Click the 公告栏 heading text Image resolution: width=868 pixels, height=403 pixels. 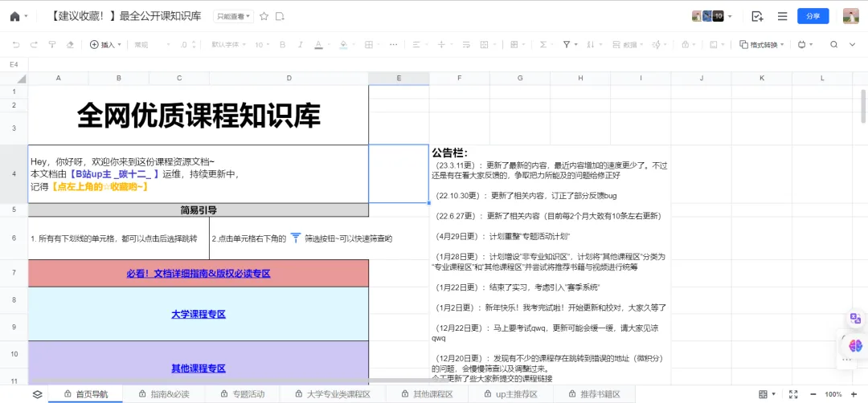pyautogui.click(x=450, y=153)
